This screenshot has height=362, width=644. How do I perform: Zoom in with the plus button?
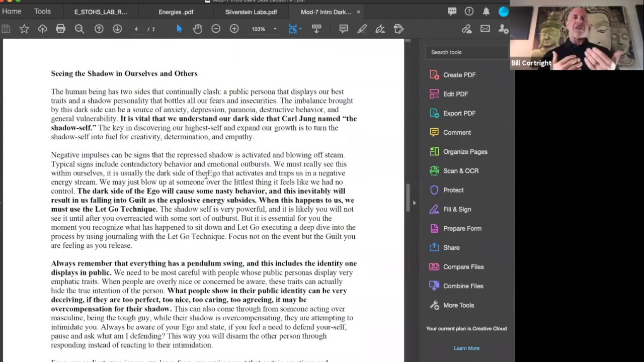click(234, 29)
